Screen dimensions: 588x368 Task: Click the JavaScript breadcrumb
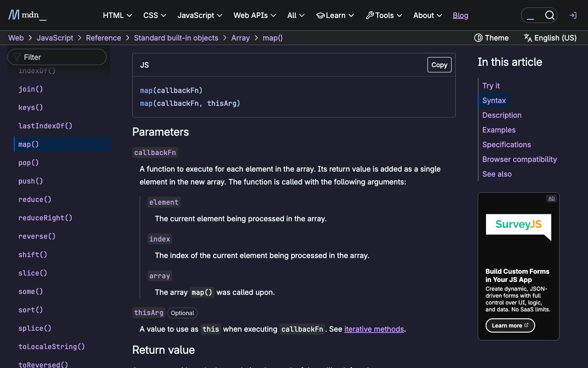point(55,38)
